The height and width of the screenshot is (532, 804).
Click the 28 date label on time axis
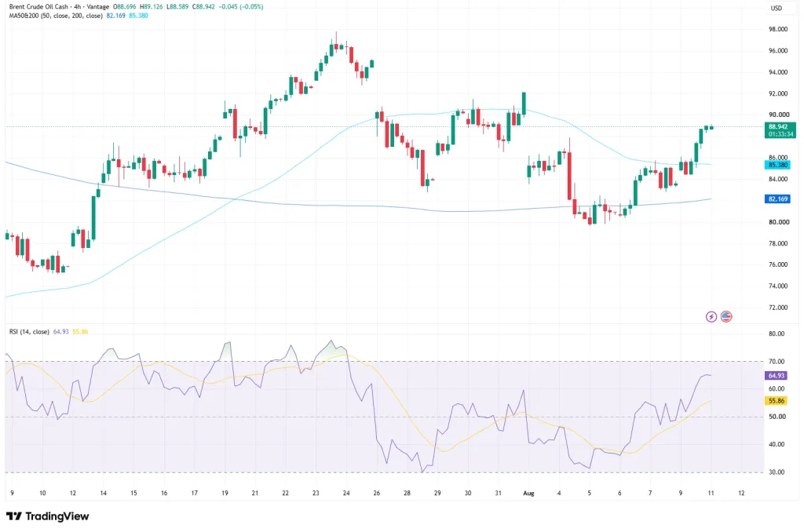click(x=407, y=493)
